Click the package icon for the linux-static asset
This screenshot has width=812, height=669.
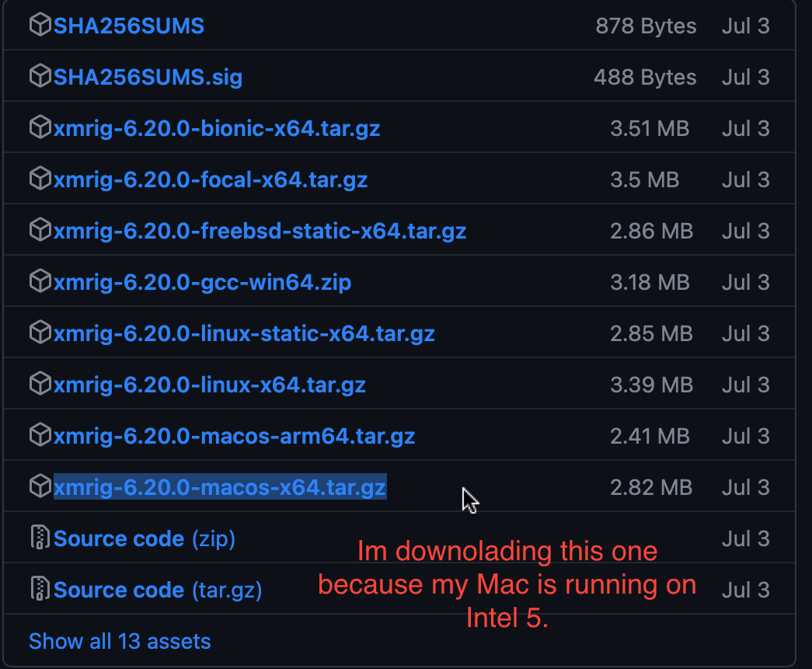click(40, 333)
